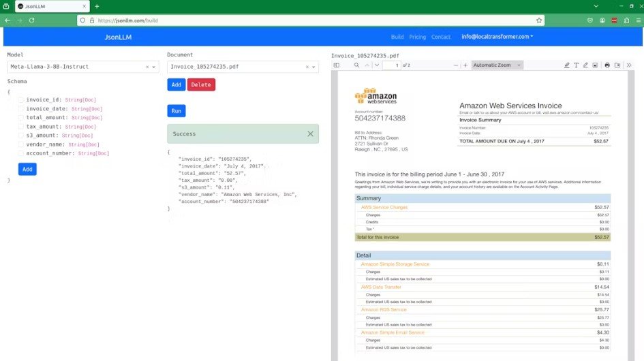Viewport: 644px width, 361px height.
Task: Open the Firefox account icon
Action: (602, 20)
